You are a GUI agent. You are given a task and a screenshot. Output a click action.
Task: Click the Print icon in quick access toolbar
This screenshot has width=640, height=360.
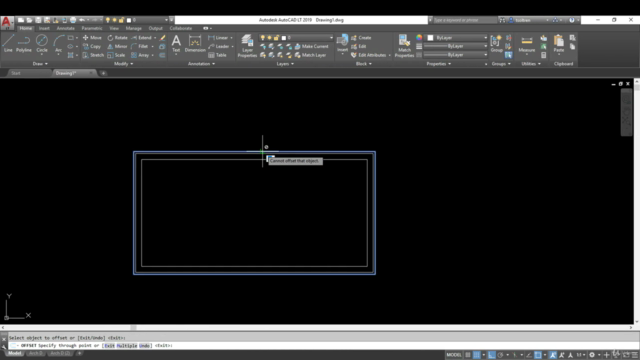point(73,20)
